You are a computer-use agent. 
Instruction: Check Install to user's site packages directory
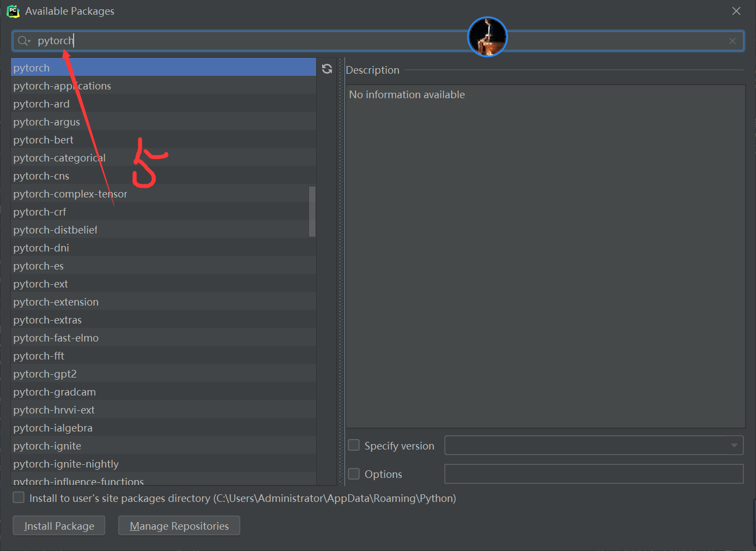[19, 498]
